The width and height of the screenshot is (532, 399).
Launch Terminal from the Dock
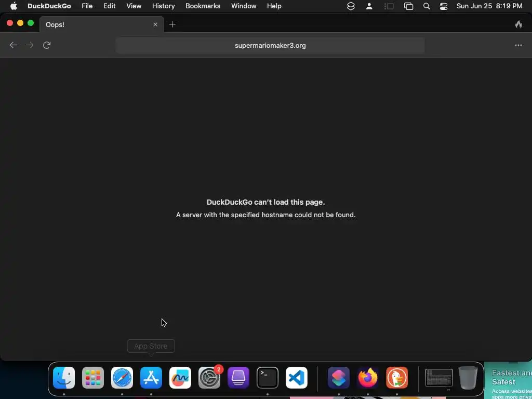tap(268, 378)
